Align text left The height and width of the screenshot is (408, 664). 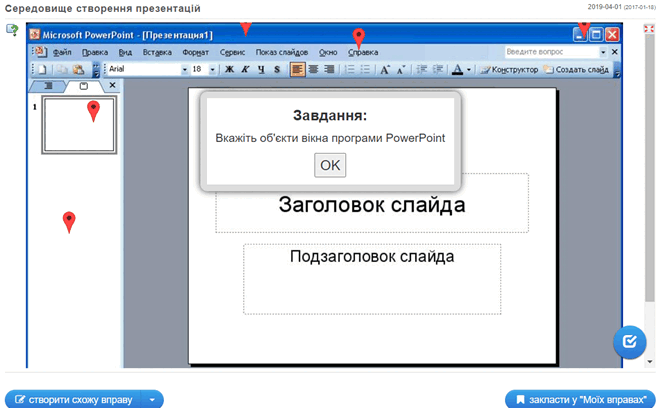point(297,69)
